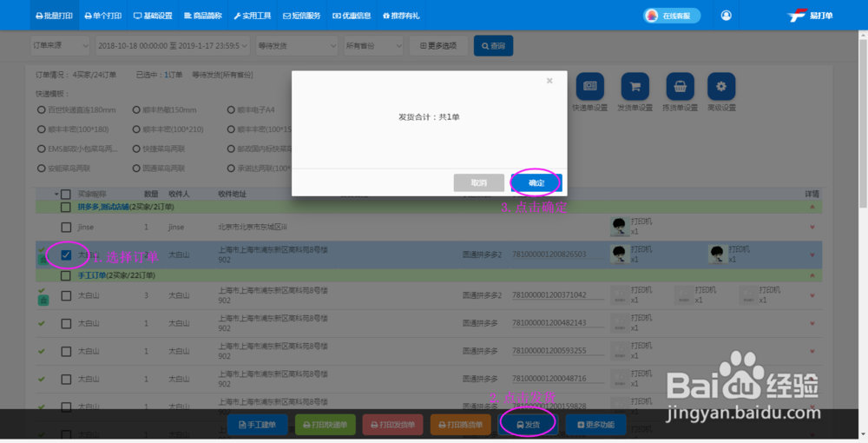Expand details of order 781000001200482143
The height and width of the screenshot is (443, 868).
812,323
